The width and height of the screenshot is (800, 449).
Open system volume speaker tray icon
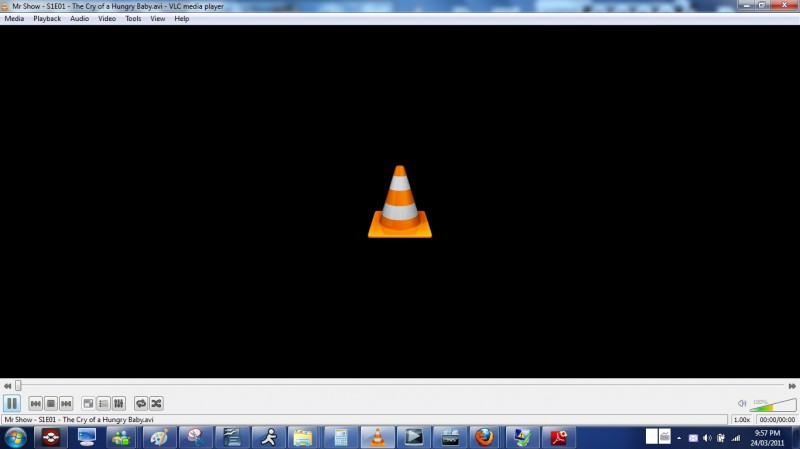[x=707, y=438]
